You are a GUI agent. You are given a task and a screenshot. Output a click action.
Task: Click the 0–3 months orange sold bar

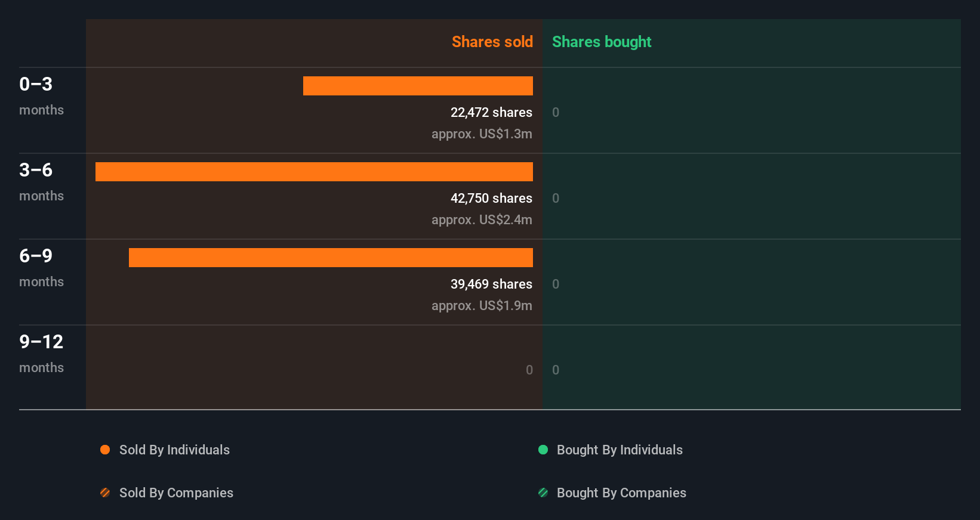pyautogui.click(x=418, y=86)
